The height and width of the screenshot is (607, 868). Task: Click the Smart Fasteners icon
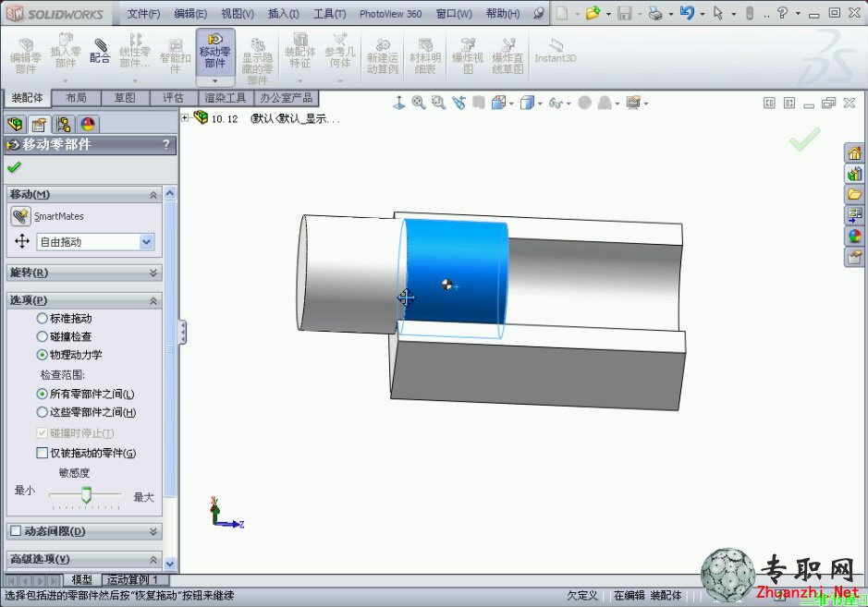point(175,55)
